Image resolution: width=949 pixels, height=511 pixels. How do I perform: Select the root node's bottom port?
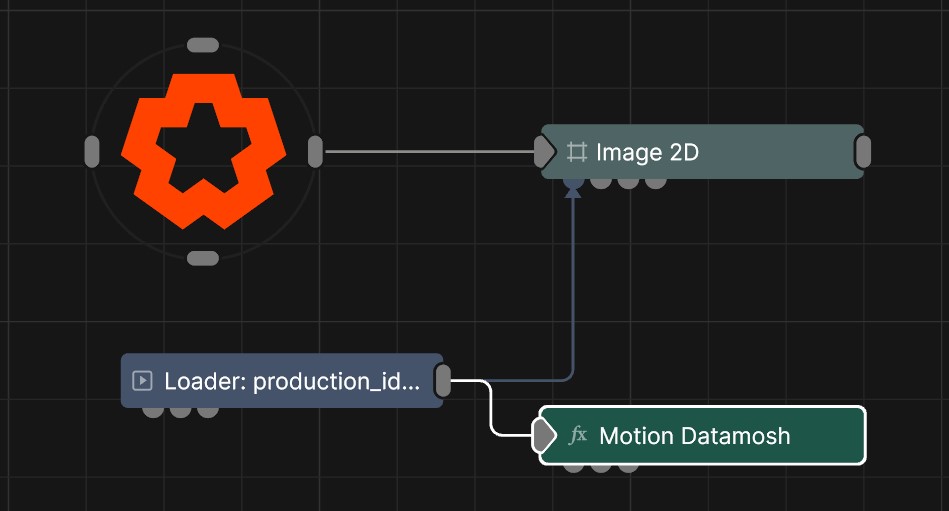[203, 258]
